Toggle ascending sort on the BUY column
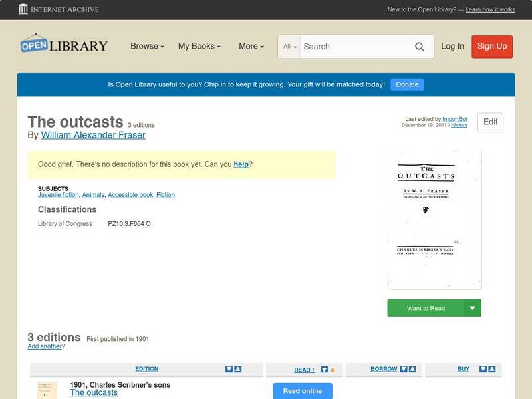The height and width of the screenshot is (399, 532). click(491, 369)
